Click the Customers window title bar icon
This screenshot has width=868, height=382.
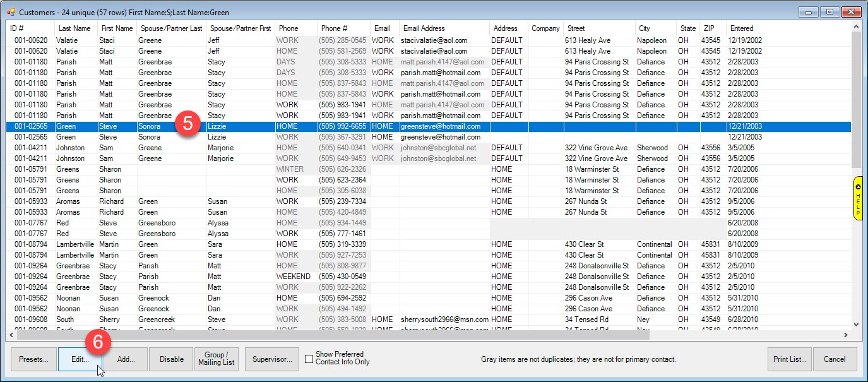click(11, 12)
